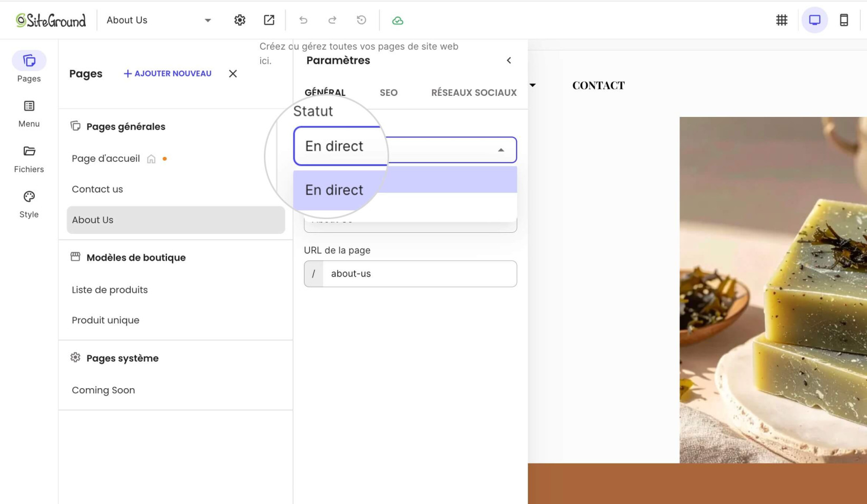The height and width of the screenshot is (504, 867).
Task: Switch to the SEO tab
Action: click(x=389, y=93)
